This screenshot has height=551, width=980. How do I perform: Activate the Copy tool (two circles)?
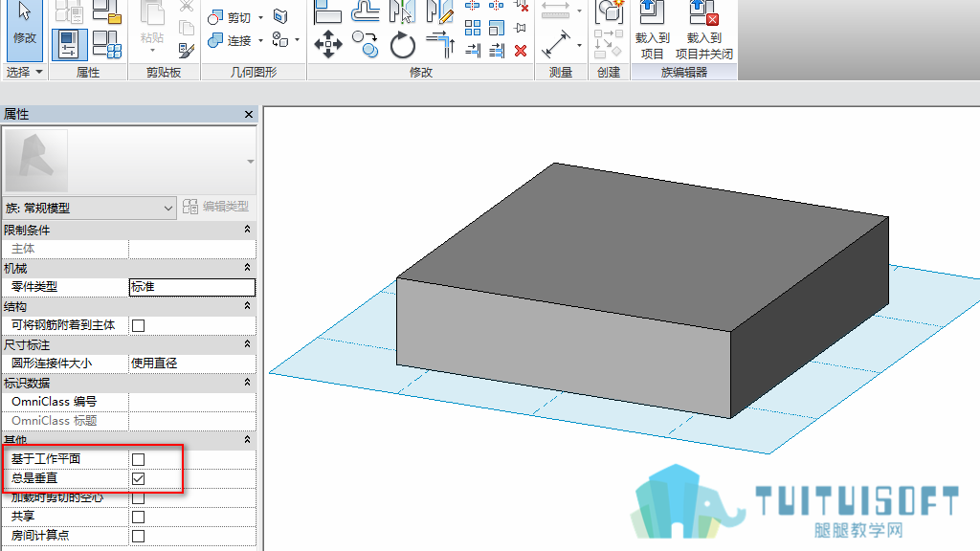pyautogui.click(x=365, y=45)
